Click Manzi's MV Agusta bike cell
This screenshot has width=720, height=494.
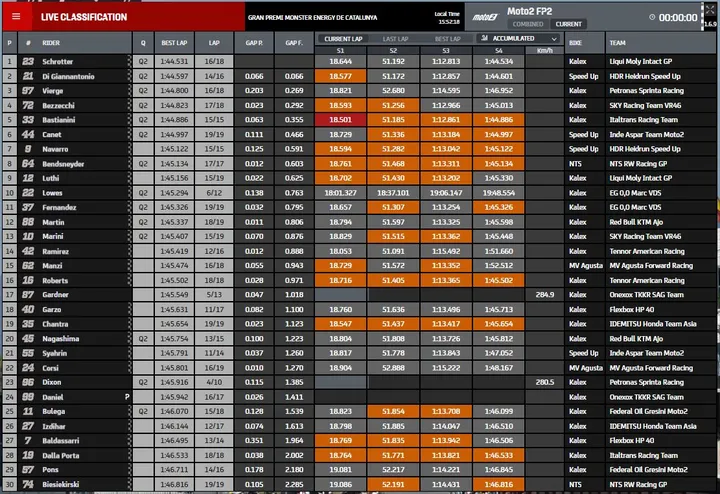coord(585,266)
